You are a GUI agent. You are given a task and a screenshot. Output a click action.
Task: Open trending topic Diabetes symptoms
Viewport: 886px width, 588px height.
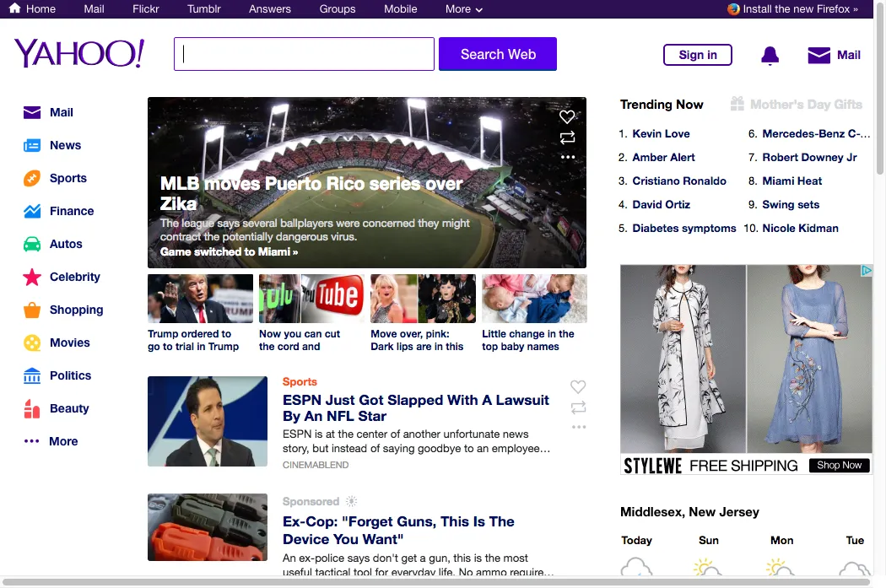(684, 228)
